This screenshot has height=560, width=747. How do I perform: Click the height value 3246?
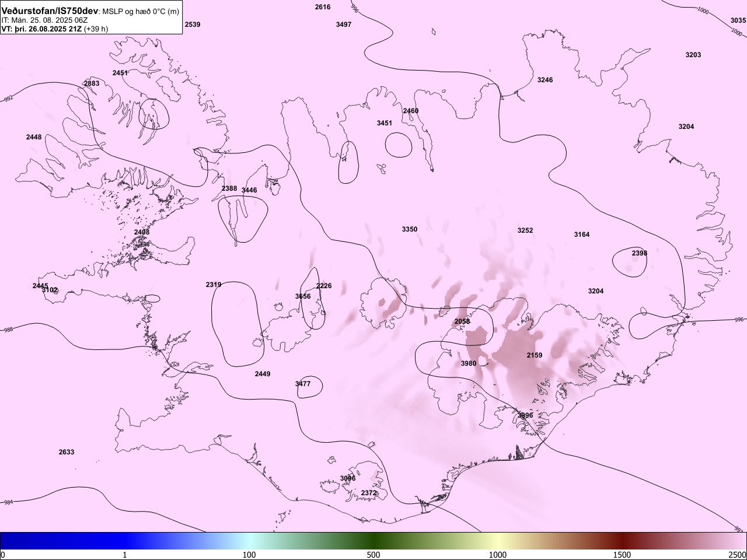pos(545,80)
